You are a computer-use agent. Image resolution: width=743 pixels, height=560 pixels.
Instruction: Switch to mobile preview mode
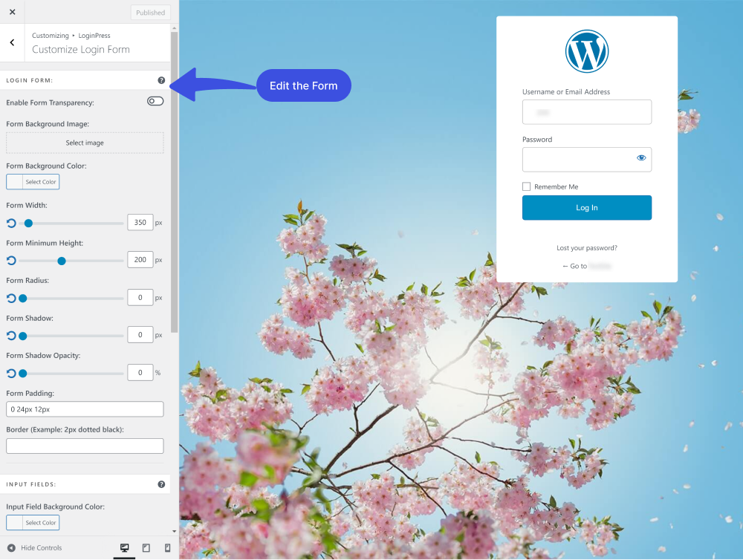167,547
